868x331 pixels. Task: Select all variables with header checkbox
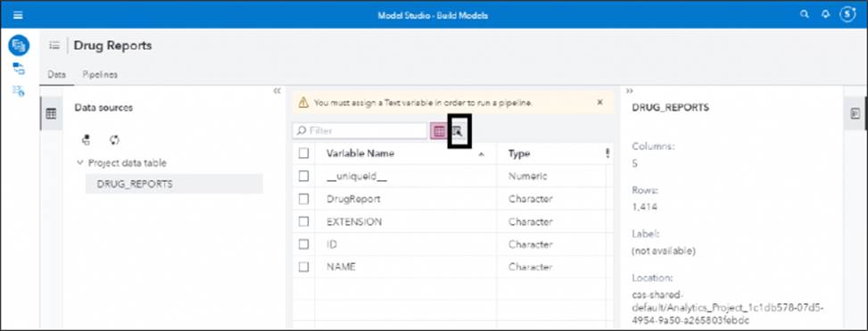pos(303,153)
